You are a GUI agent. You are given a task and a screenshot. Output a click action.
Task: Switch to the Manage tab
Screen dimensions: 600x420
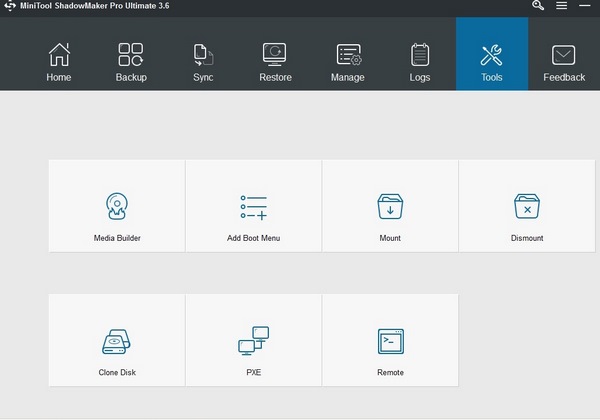point(347,62)
